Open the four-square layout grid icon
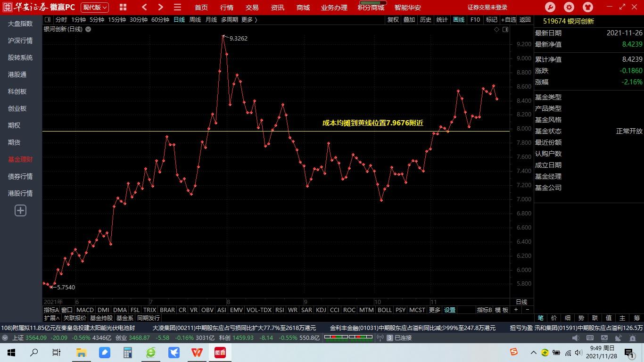 pos(123,7)
